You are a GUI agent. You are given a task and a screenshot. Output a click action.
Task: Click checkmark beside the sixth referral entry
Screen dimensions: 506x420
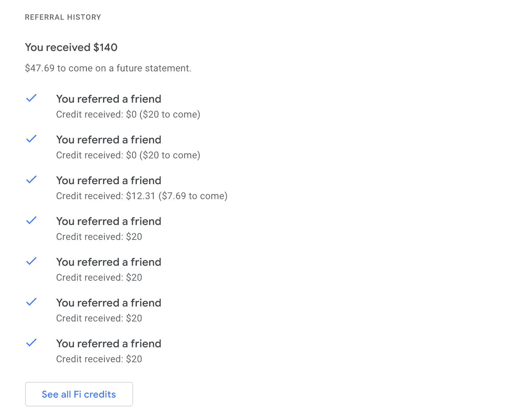[31, 302]
